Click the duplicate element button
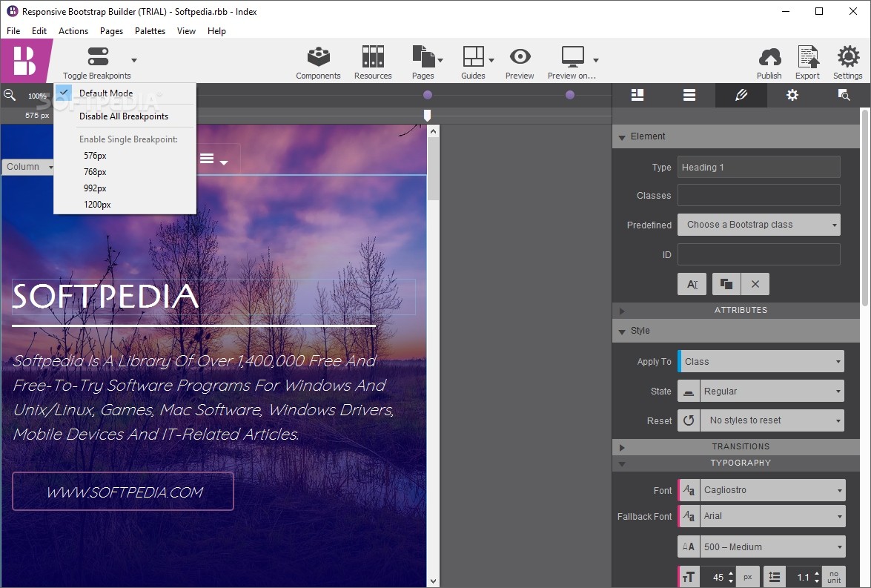Screen dimensions: 871x588 [726, 284]
